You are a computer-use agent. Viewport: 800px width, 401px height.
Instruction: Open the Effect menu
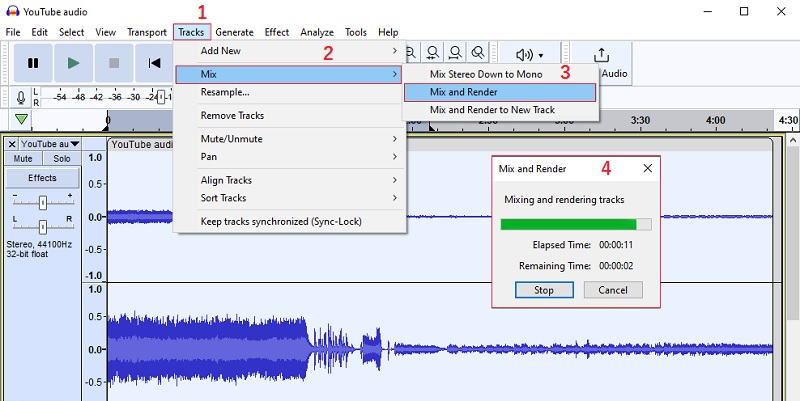277,32
